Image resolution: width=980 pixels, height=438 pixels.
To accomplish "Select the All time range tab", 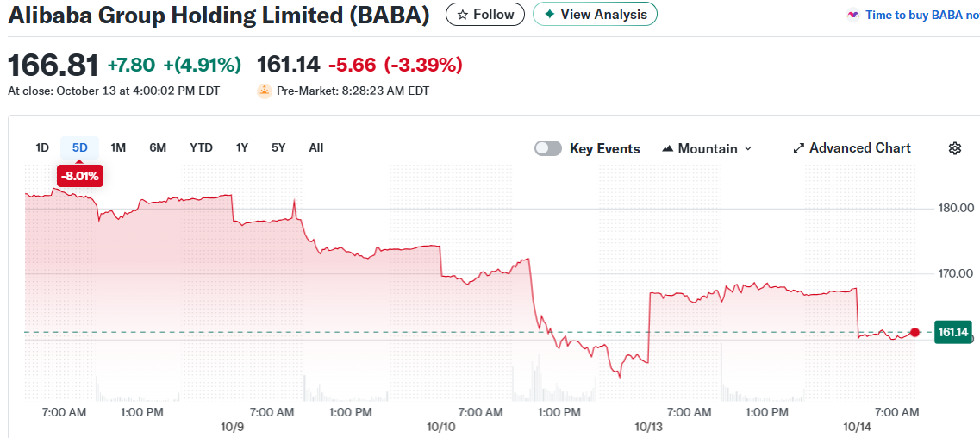I will (316, 147).
